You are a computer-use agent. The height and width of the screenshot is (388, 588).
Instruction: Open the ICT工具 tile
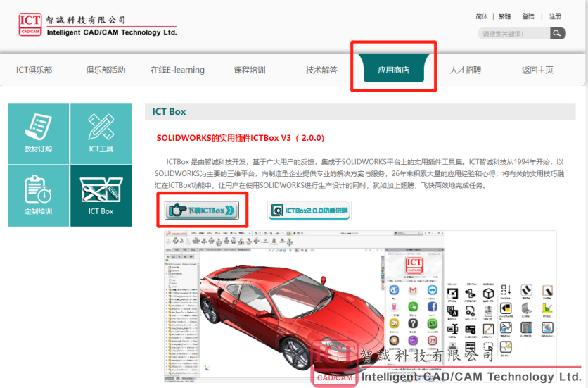(x=101, y=133)
